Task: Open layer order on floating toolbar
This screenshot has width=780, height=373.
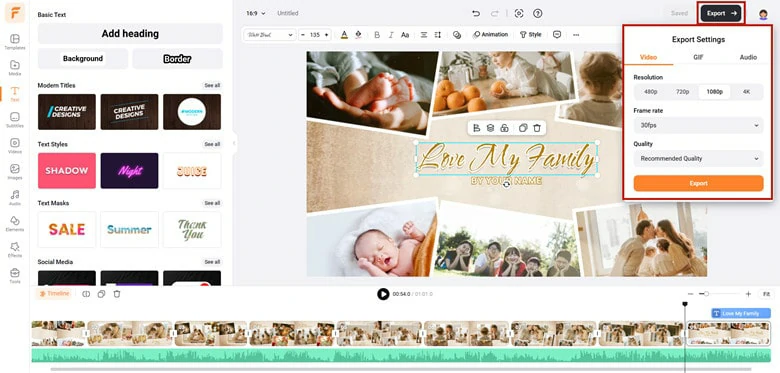Action: pos(490,128)
